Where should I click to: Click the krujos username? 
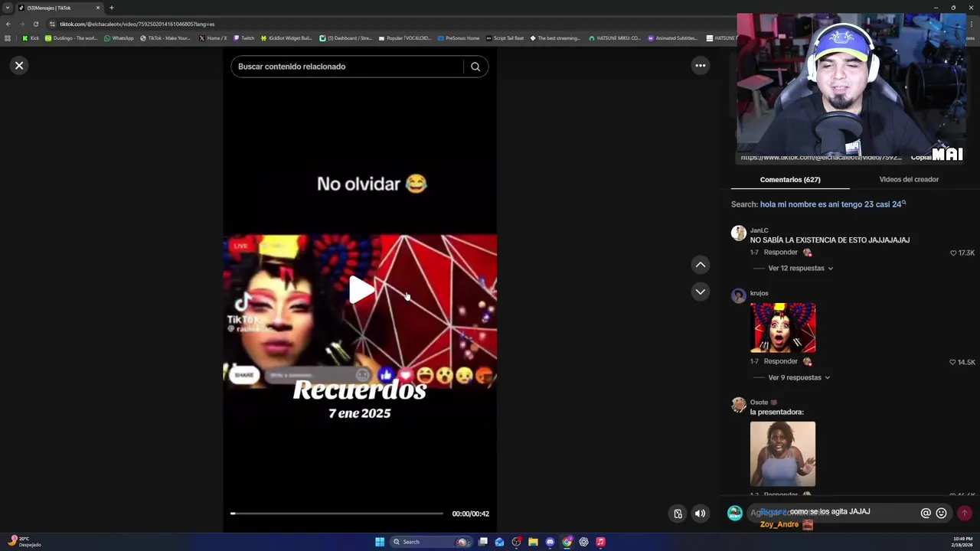[x=759, y=293]
